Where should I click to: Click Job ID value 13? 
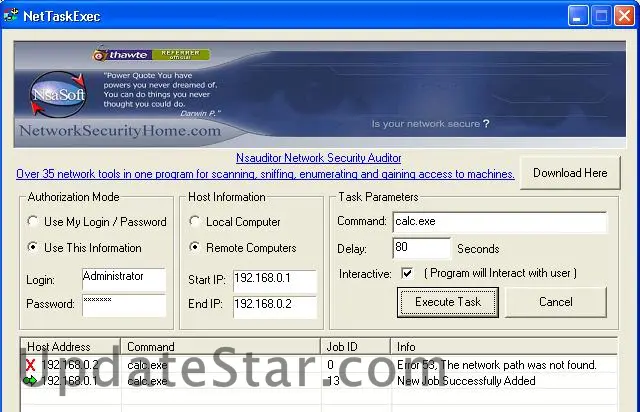click(x=333, y=381)
